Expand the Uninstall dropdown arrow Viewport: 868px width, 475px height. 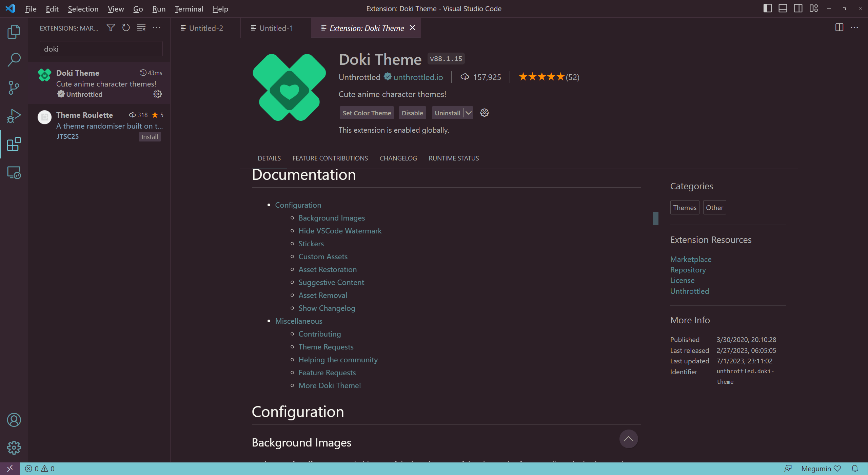point(469,113)
